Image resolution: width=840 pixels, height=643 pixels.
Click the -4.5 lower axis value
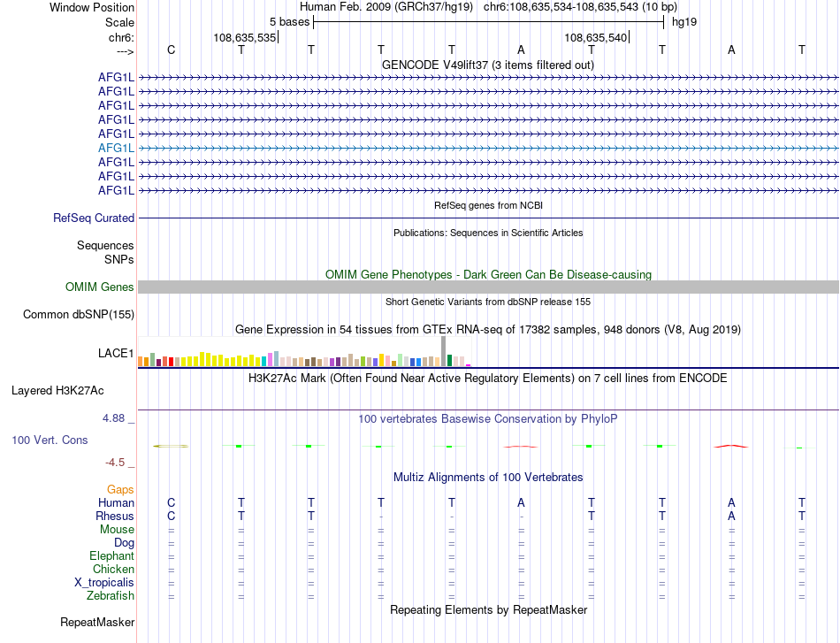pyautogui.click(x=115, y=463)
